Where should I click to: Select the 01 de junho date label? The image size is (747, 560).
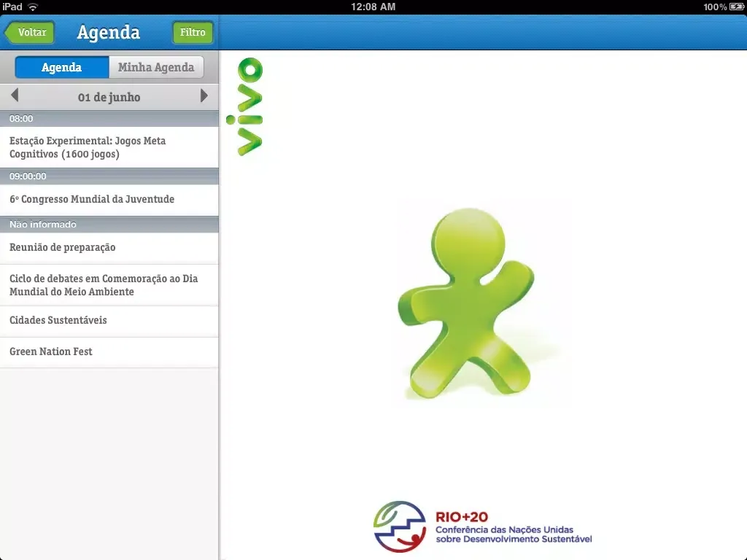click(x=109, y=97)
